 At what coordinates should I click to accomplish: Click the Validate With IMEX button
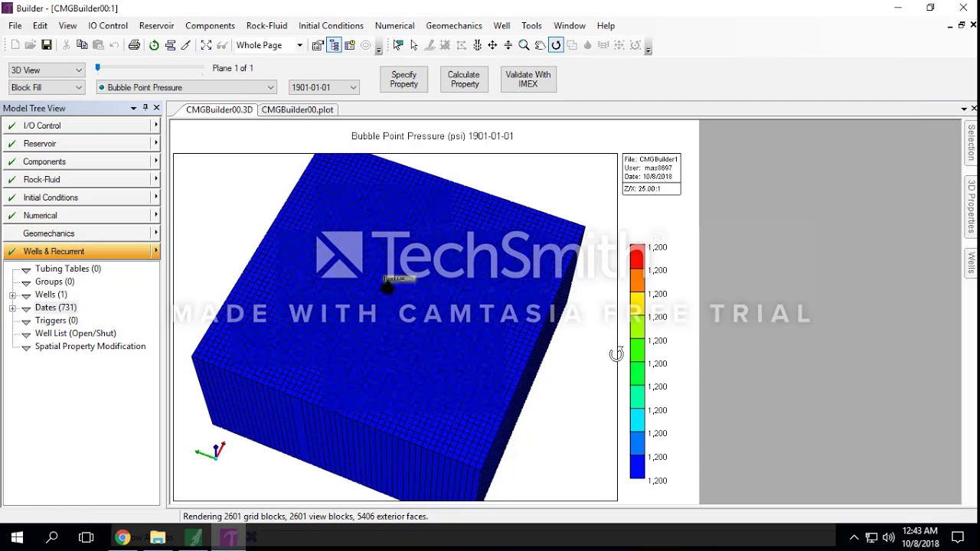pos(528,80)
